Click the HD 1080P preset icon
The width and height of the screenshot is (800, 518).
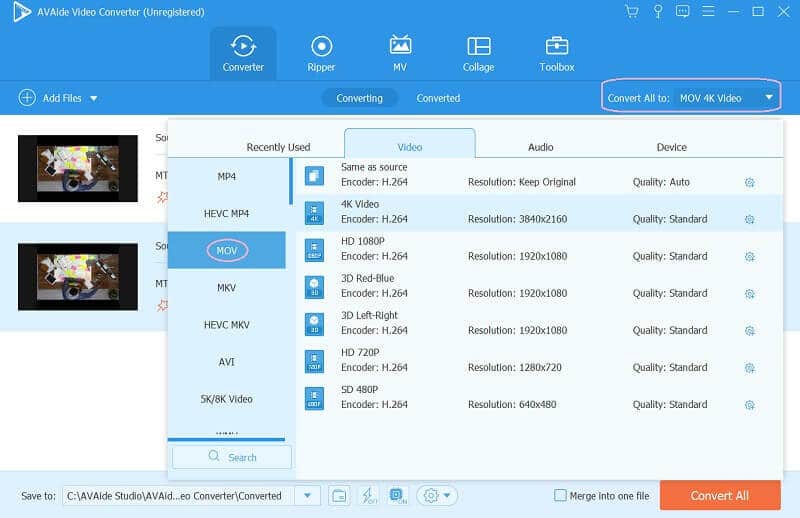pos(314,250)
